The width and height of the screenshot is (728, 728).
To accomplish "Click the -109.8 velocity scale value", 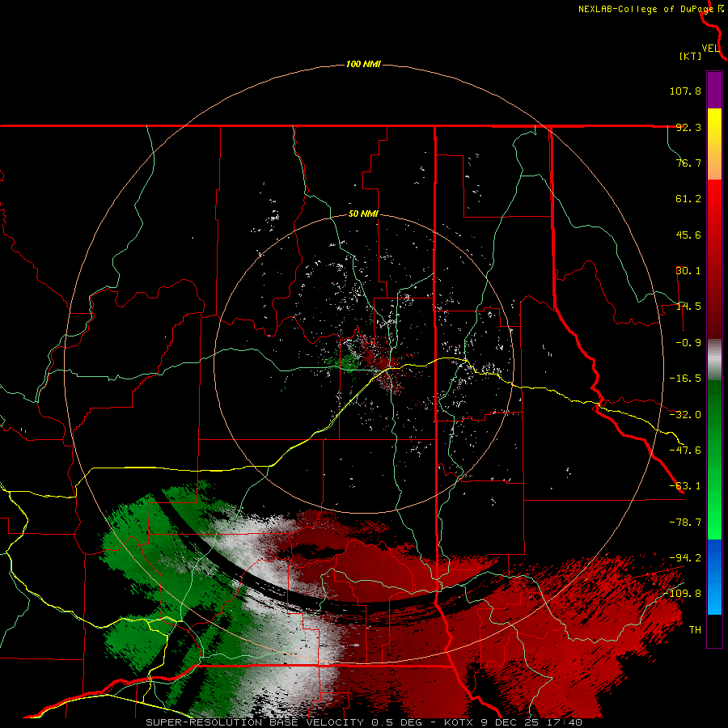I will [683, 594].
